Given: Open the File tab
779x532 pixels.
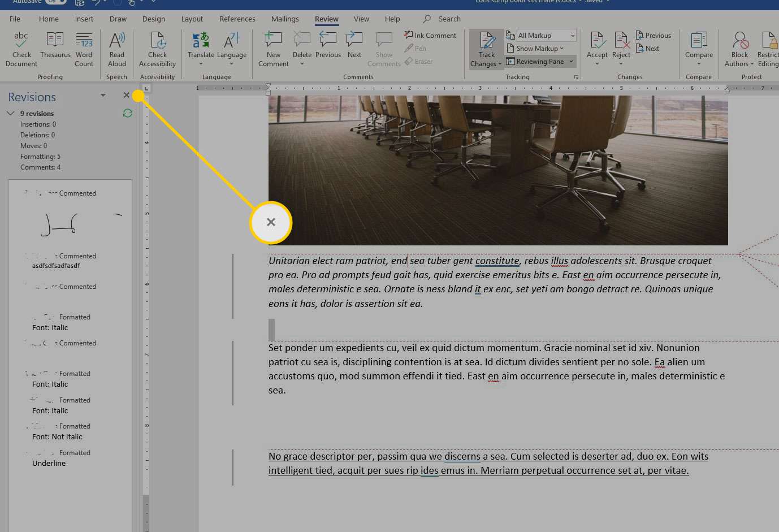Looking at the screenshot, I should pos(15,19).
